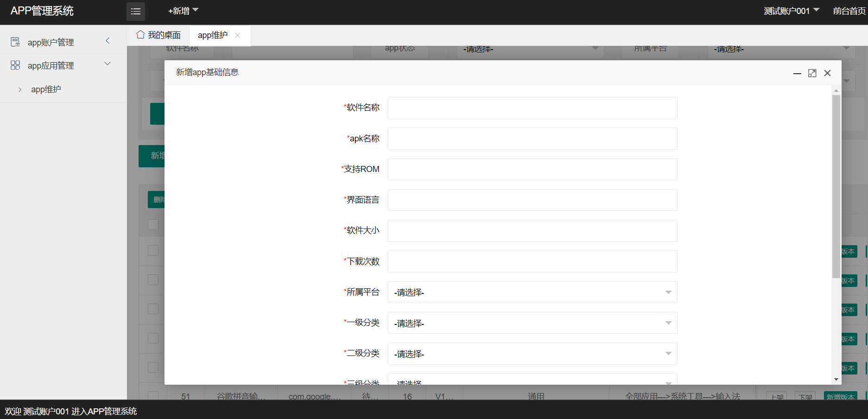
Task: Toggle the sidebar with the hamburger menu icon
Action: [x=136, y=11]
